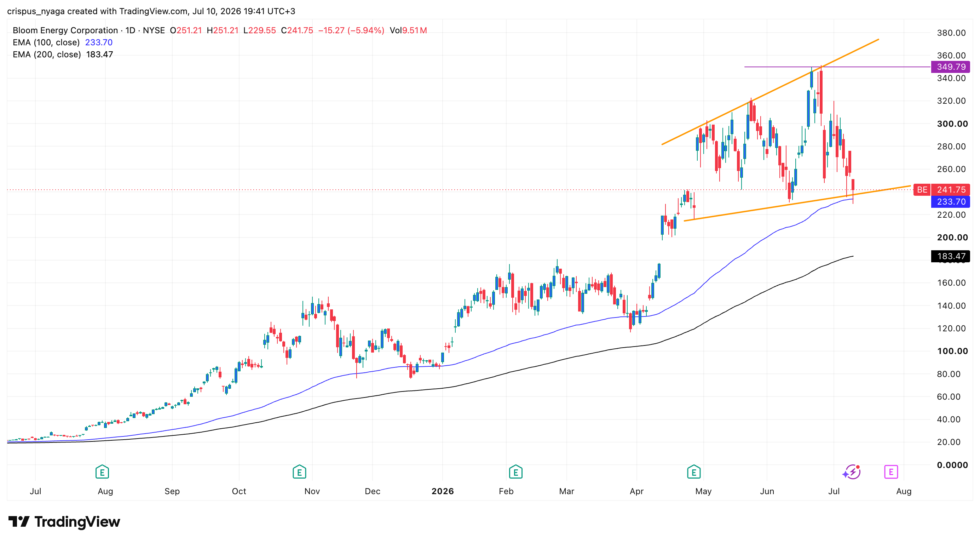Click the black 183.47 EMA price label
The width and height of the screenshot is (980, 543).
tap(950, 256)
